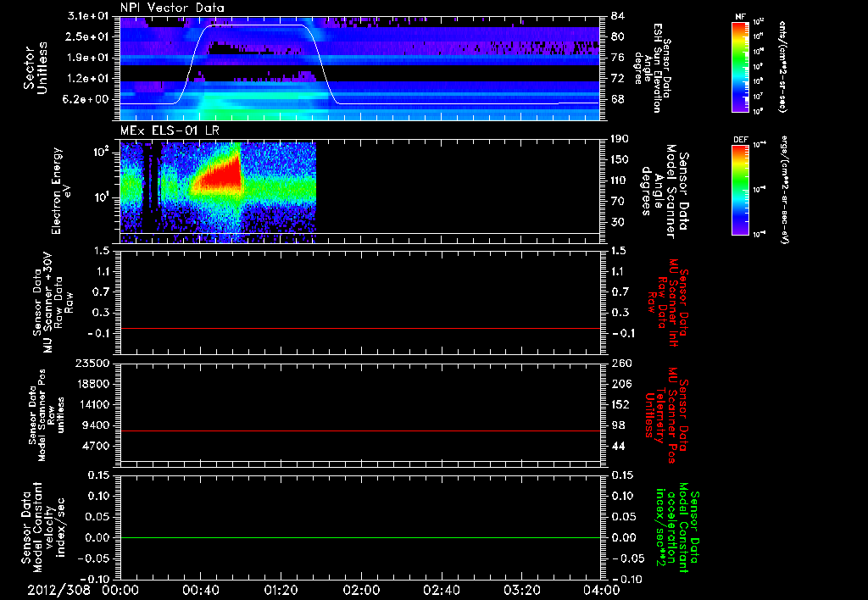Click the 04:00 time tick label
The height and width of the screenshot is (600, 868).
coord(602,590)
